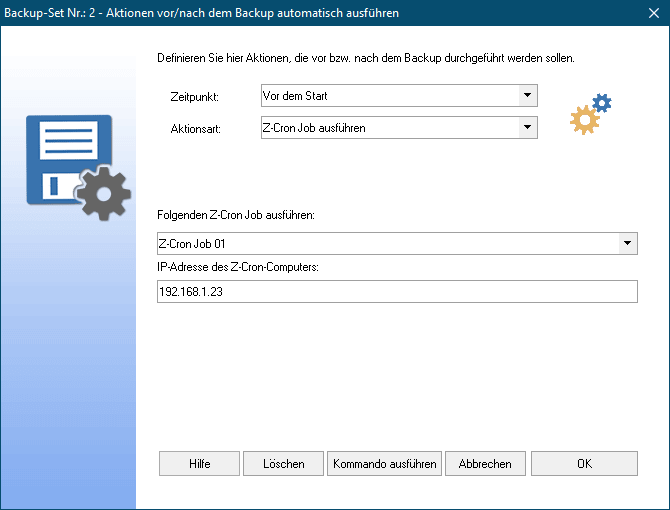Click the 'IP-Adresse des Z-Cron-Computers:' label
The height and width of the screenshot is (510, 670).
[x=238, y=267]
